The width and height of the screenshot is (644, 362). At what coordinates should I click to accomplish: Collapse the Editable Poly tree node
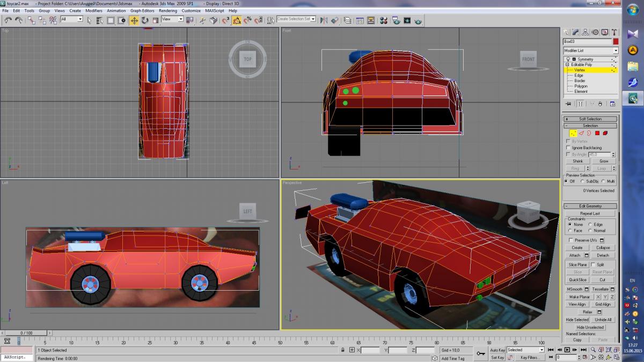(568, 64)
